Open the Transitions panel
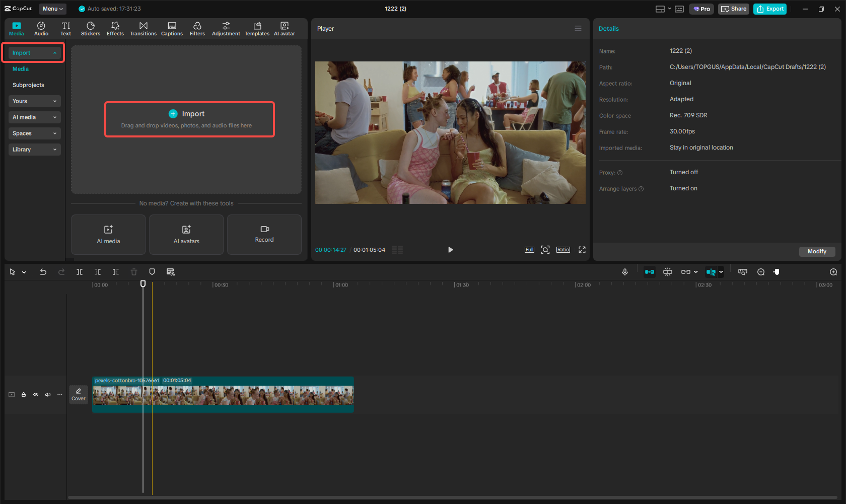 pos(143,28)
